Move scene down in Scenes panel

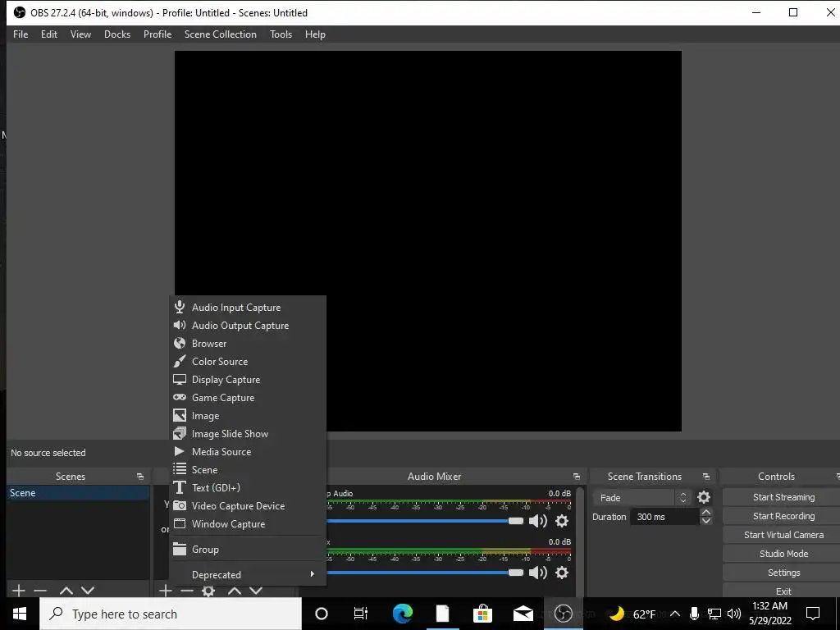pos(88,591)
